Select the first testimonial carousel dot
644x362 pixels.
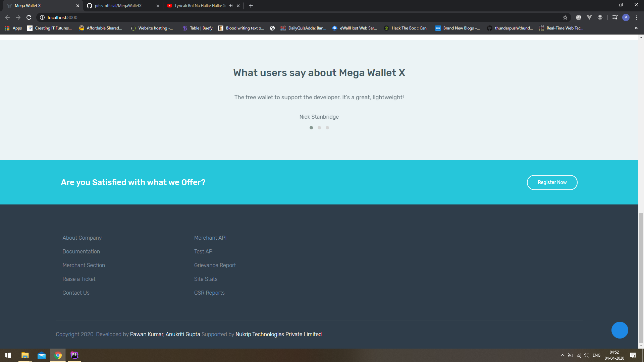pyautogui.click(x=311, y=128)
